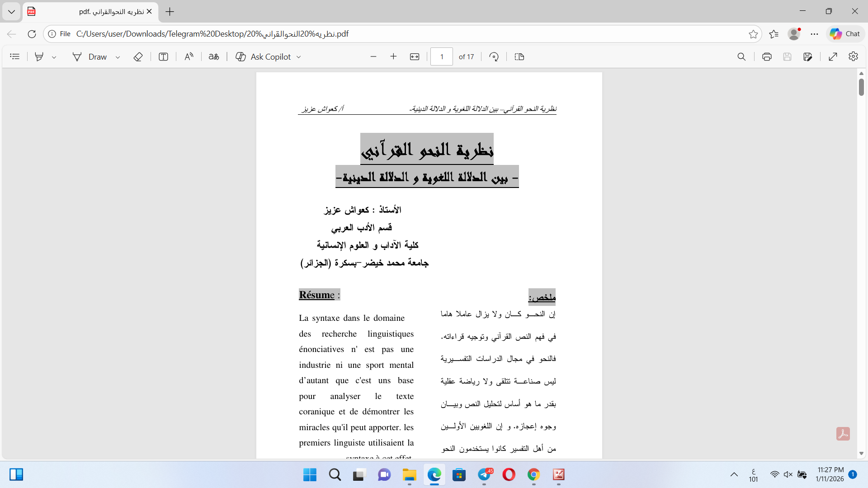
Task: Select the Erase tool
Action: point(138,56)
